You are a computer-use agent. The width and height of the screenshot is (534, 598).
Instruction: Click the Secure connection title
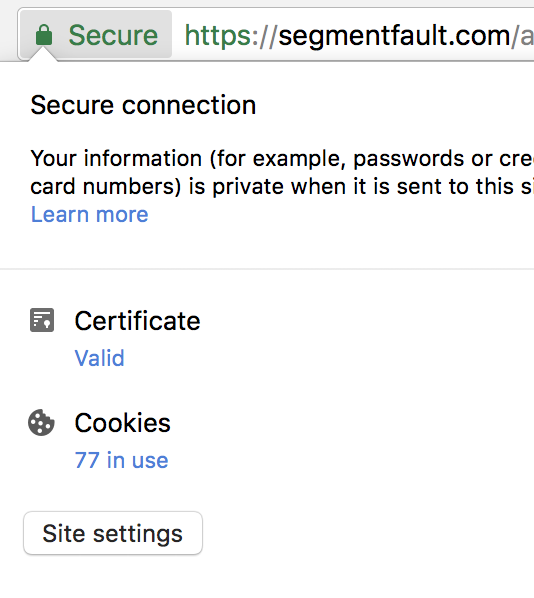pos(143,105)
